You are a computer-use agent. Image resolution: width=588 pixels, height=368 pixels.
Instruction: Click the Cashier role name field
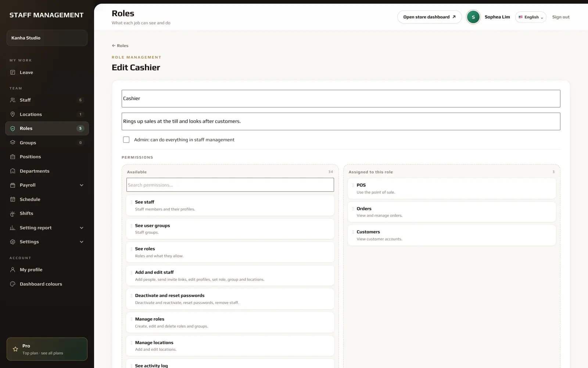click(x=341, y=99)
